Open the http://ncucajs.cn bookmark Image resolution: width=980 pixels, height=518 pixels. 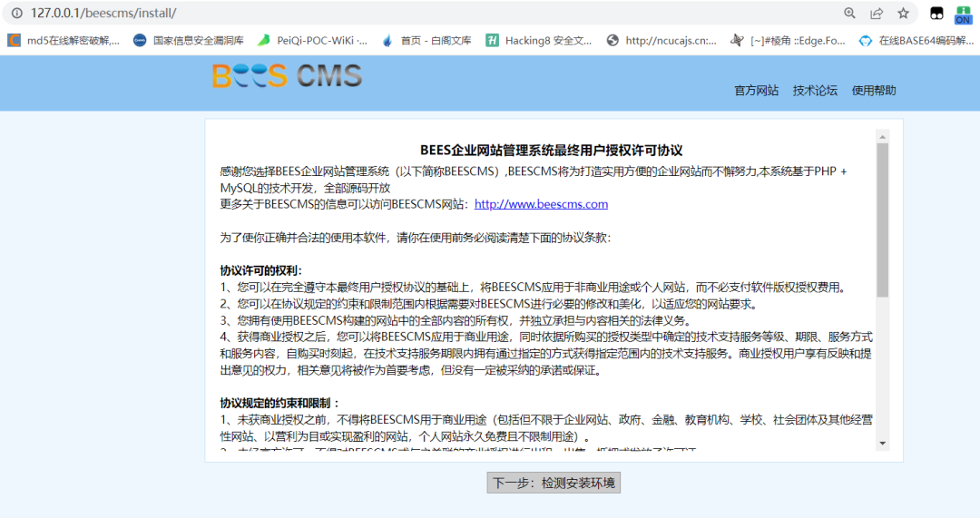click(661, 41)
